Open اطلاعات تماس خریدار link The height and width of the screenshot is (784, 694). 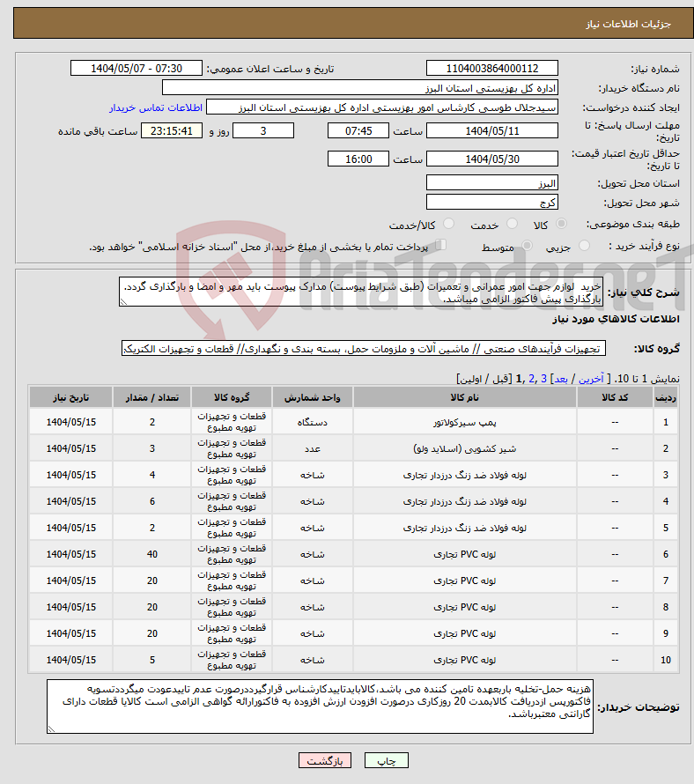tap(156, 108)
